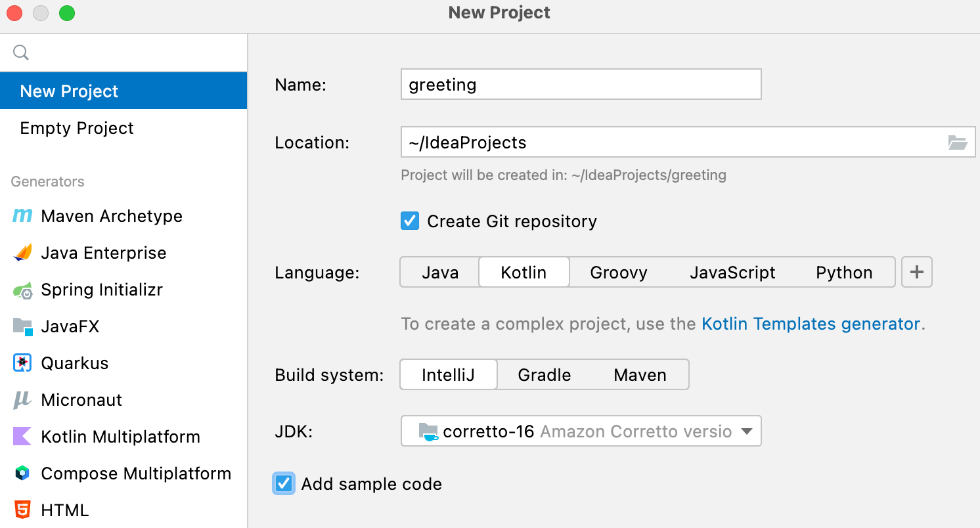Click the Add sample code label
This screenshot has height=528, width=980.
[371, 485]
